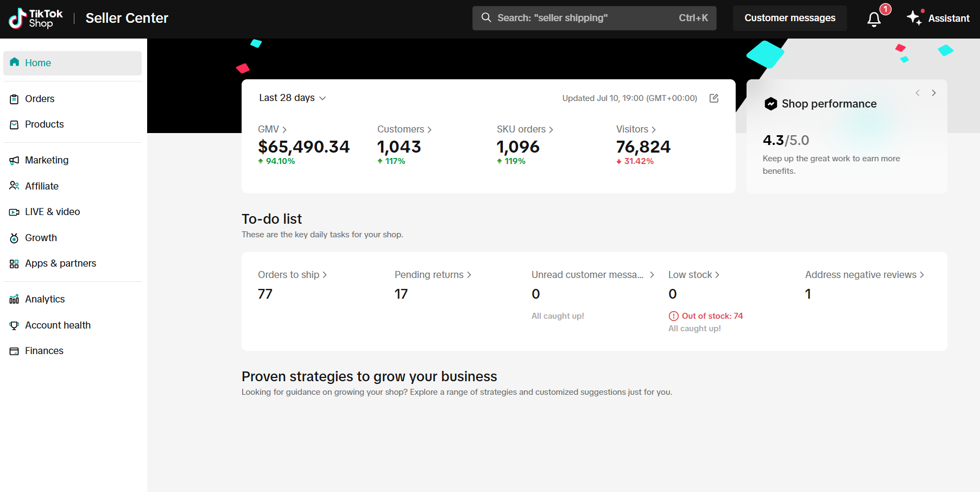This screenshot has height=492, width=980.
Task: Click the edit metrics pencil icon
Action: click(714, 98)
